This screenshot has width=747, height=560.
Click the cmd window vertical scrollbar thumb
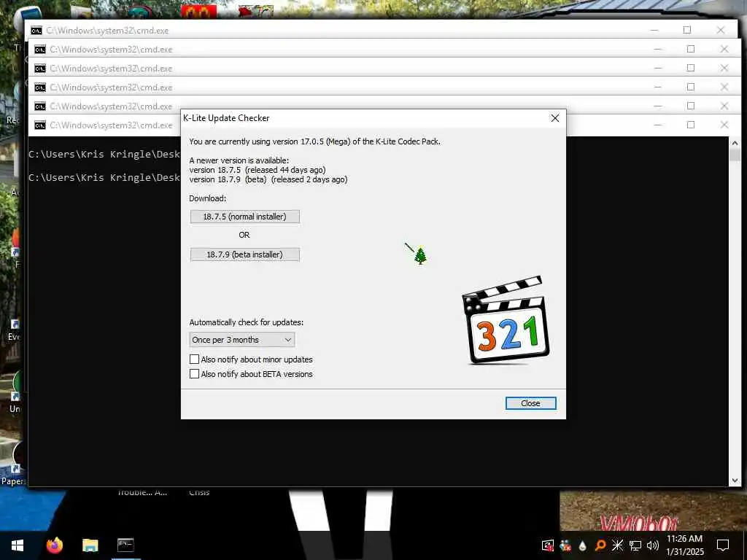click(735, 155)
